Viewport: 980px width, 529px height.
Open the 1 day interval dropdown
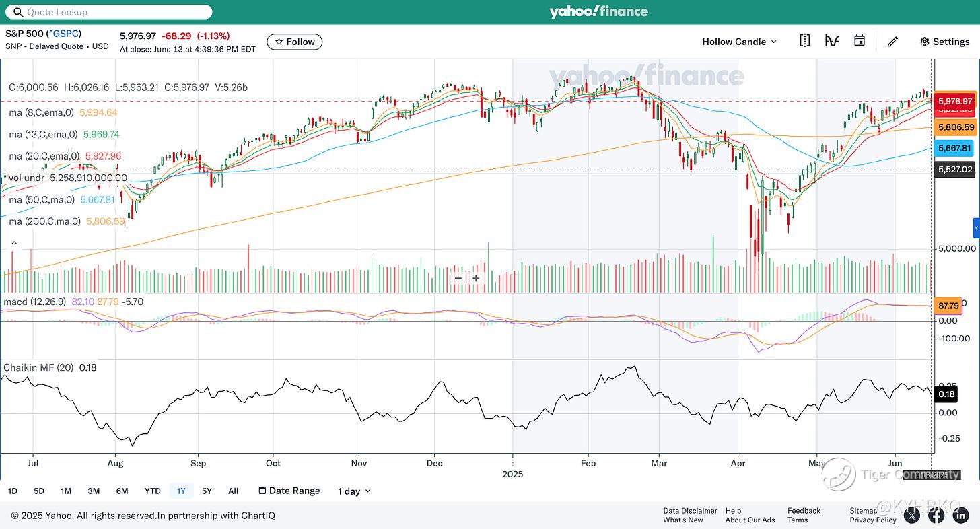click(354, 491)
